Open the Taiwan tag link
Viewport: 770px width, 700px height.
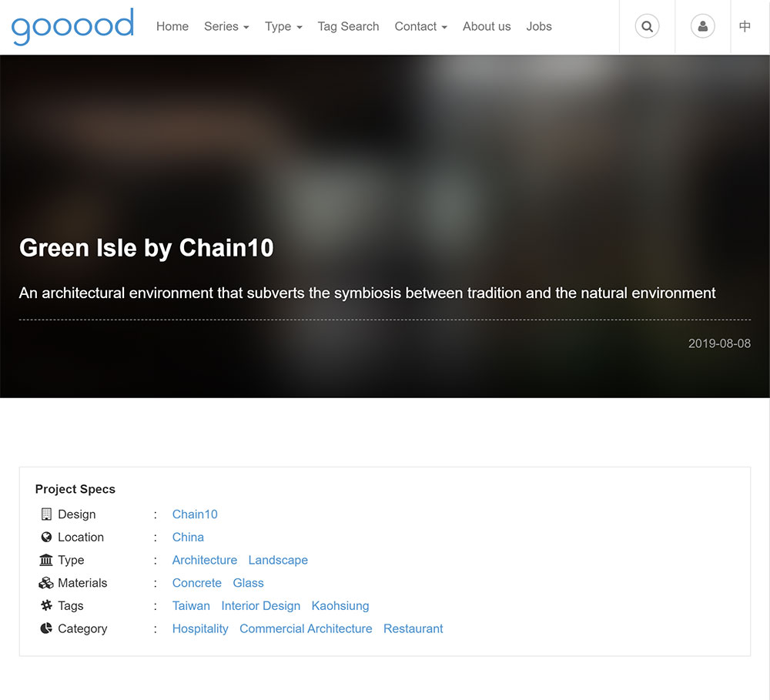coord(191,606)
